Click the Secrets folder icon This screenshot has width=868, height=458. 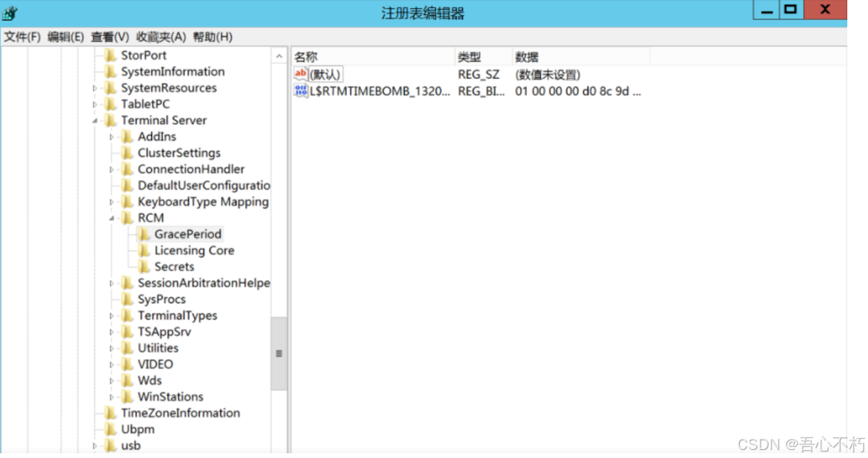click(144, 266)
